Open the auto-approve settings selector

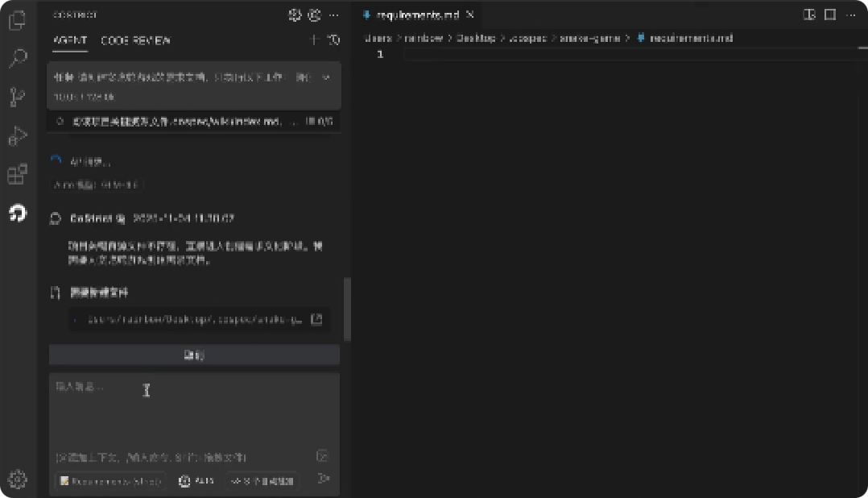click(263, 481)
